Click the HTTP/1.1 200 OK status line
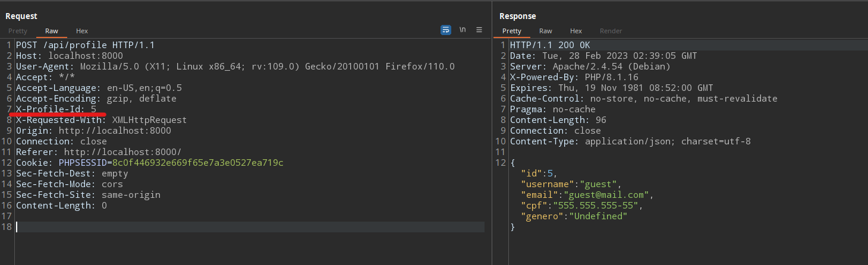Viewport: 868px width, 265px height. pyautogui.click(x=549, y=45)
